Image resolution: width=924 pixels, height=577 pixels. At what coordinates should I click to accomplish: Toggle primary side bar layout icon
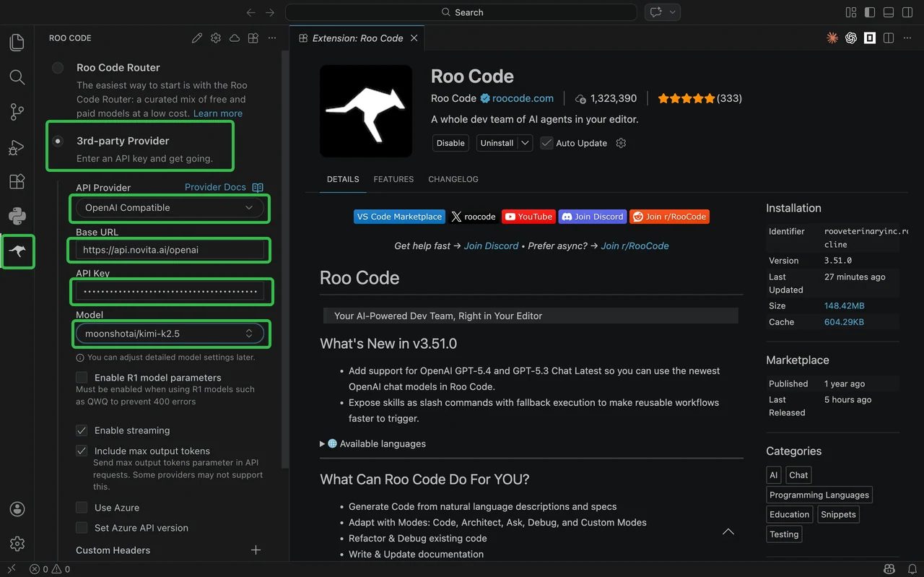tap(870, 12)
